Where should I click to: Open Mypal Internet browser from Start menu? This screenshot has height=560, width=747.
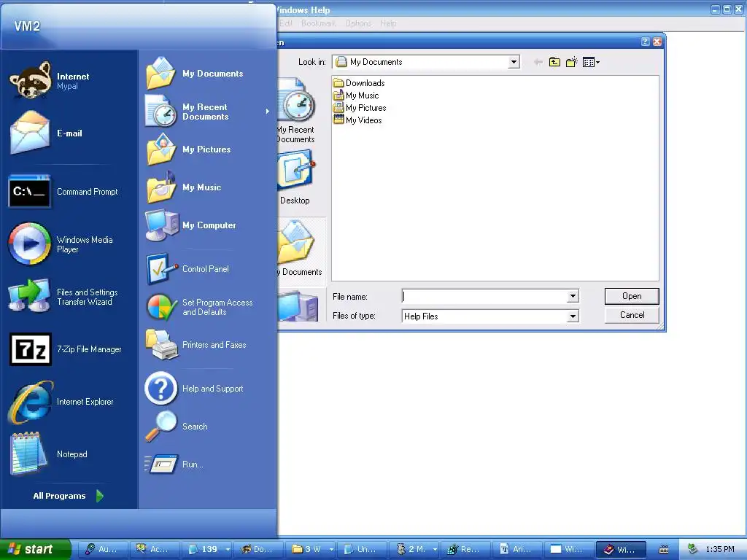pyautogui.click(x=69, y=81)
